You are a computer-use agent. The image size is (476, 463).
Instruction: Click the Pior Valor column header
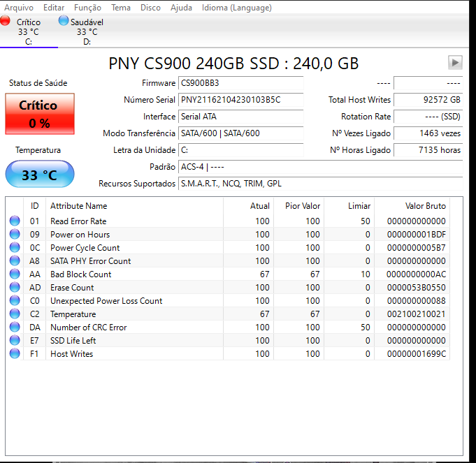(x=299, y=206)
